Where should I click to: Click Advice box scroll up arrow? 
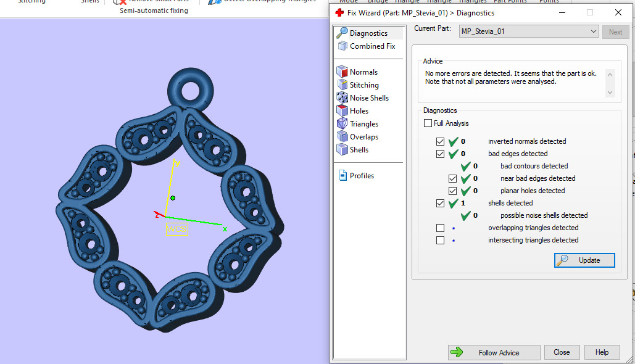pyautogui.click(x=610, y=75)
